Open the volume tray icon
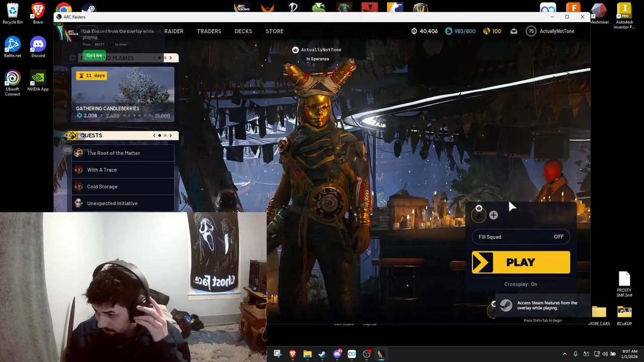 point(605,354)
